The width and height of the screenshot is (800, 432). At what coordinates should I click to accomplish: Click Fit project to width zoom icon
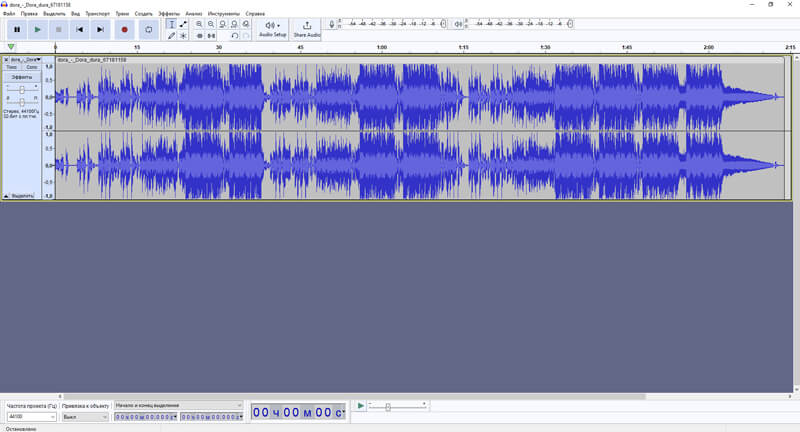[234, 24]
